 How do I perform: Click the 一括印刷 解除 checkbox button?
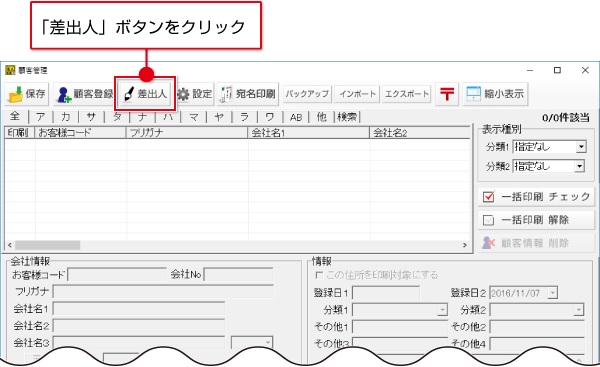click(536, 220)
